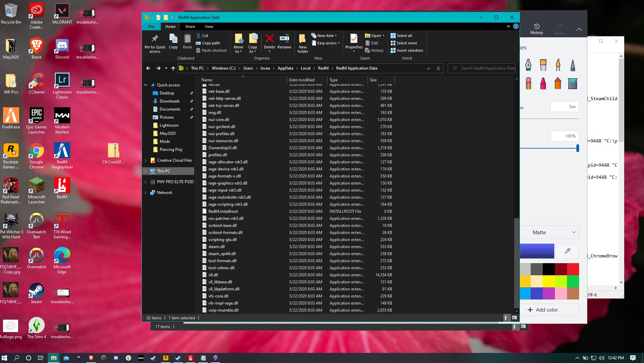Select the Downloads folder in Quick access
The width and height of the screenshot is (644, 363).
coord(169,101)
